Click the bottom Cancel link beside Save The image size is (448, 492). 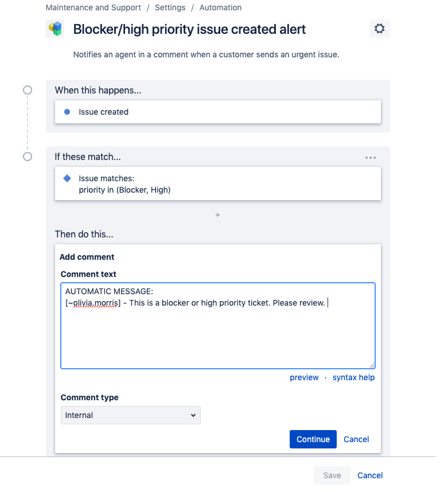[x=370, y=475]
